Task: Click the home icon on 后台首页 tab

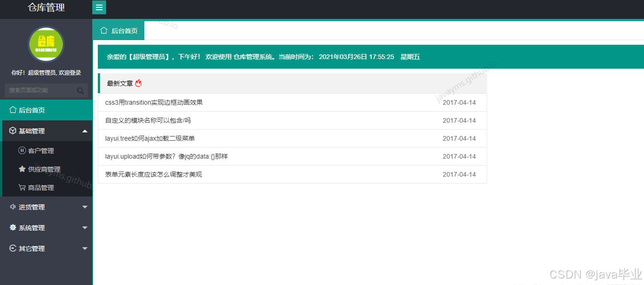Action: click(x=103, y=30)
